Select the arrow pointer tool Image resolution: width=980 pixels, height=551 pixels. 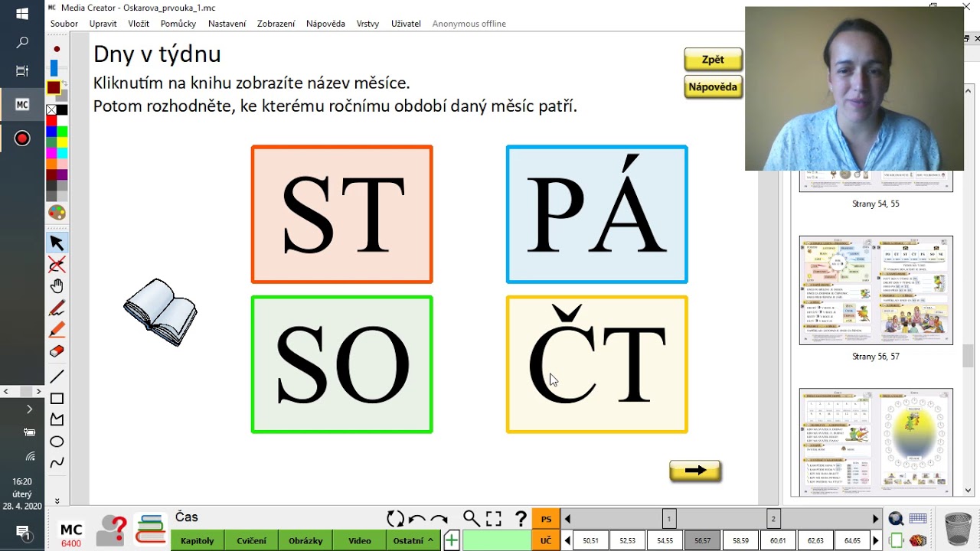tap(57, 243)
